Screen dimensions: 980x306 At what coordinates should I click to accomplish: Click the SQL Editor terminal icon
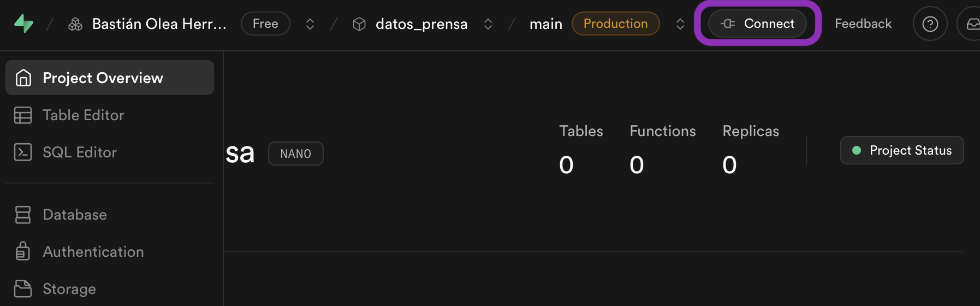(x=23, y=152)
